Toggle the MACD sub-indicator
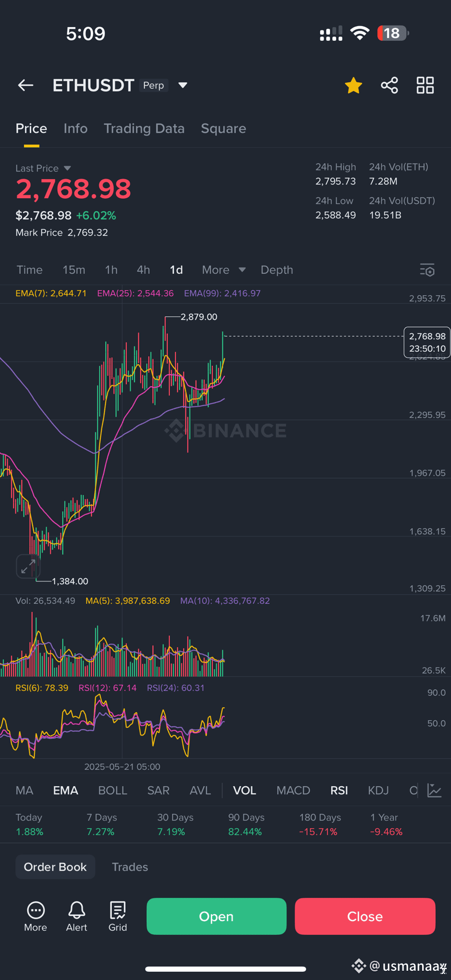 pos(293,791)
